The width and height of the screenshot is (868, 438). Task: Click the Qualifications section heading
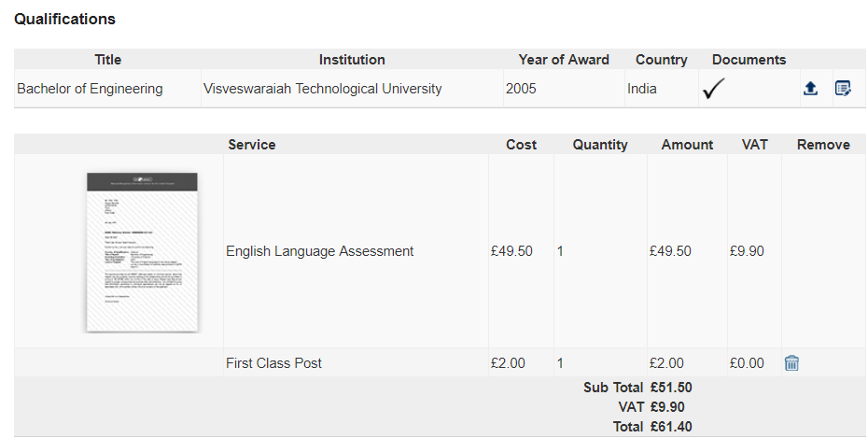click(x=65, y=19)
